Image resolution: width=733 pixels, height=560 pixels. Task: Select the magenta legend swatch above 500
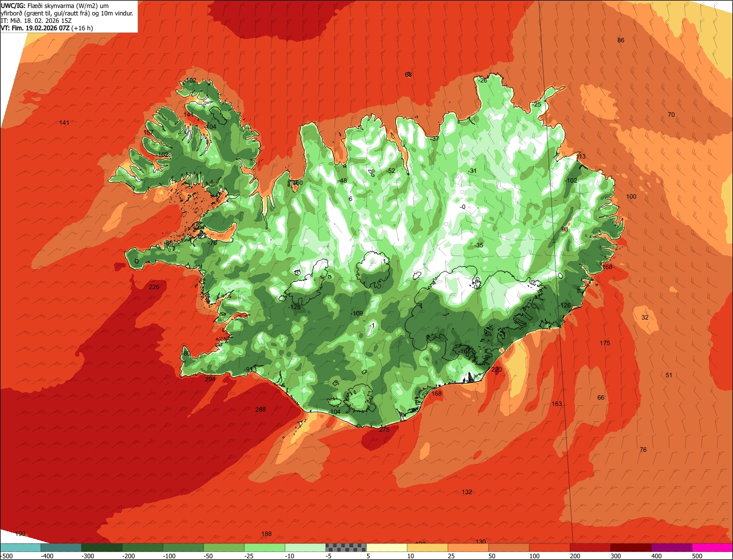[x=712, y=547]
